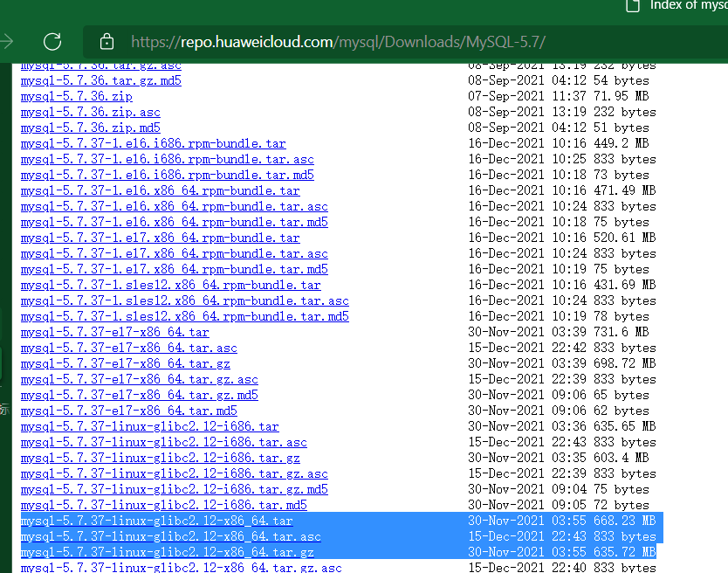Download mysql-5.7.37-1.el6.x86_64.rpm-bundle.tar
The width and height of the screenshot is (728, 573).
pos(161,191)
